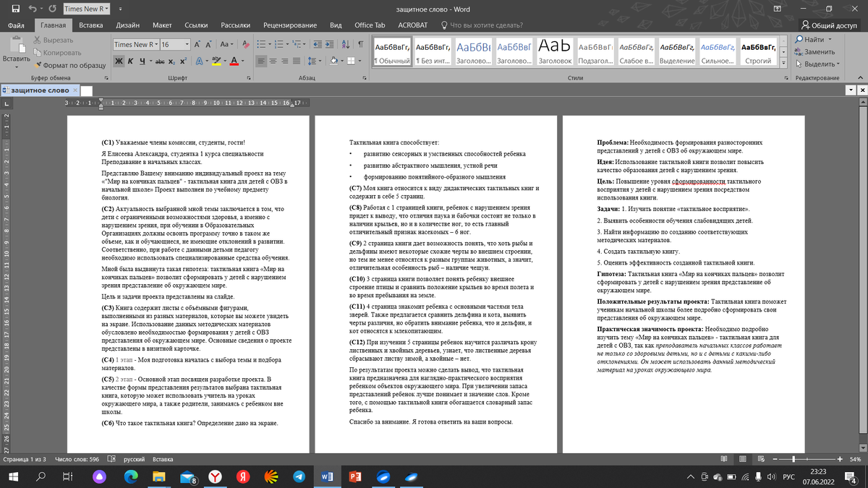Viewport: 868px width, 488px height.
Task: Zoom in with the plus icon
Action: click(x=839, y=459)
